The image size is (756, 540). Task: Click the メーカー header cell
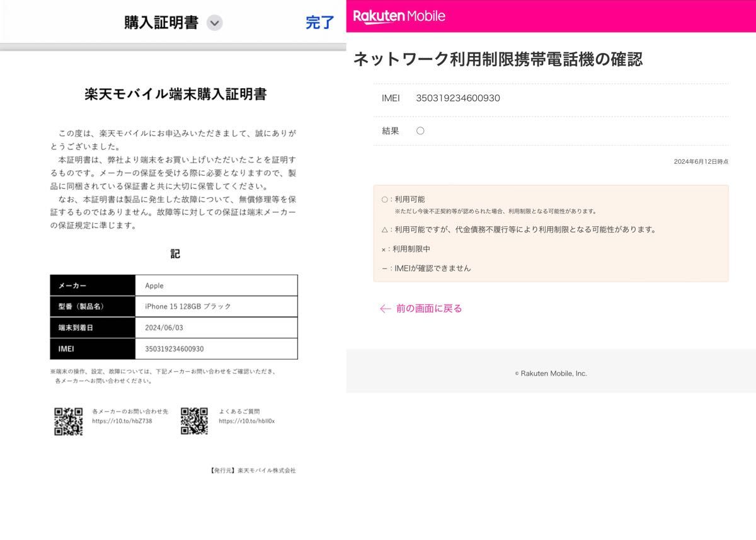click(93, 285)
